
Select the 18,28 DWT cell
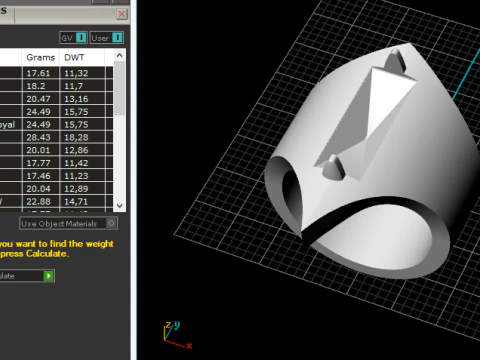82,137
